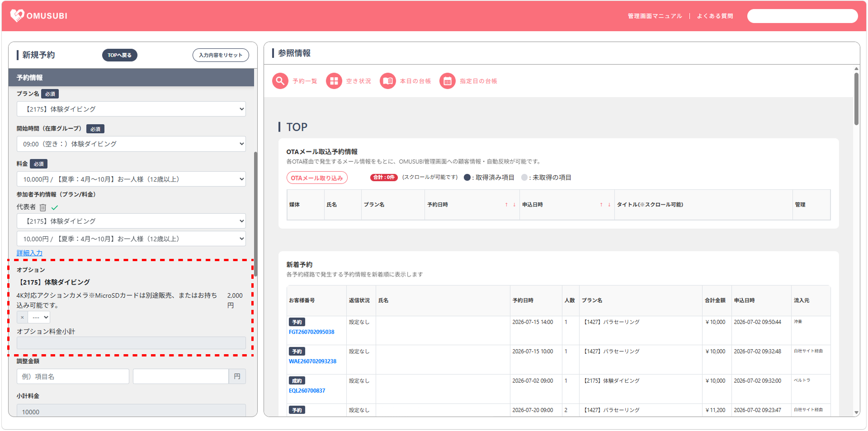868x431 pixels.
Task: Click the お客様番号 column header
Action: click(x=316, y=300)
